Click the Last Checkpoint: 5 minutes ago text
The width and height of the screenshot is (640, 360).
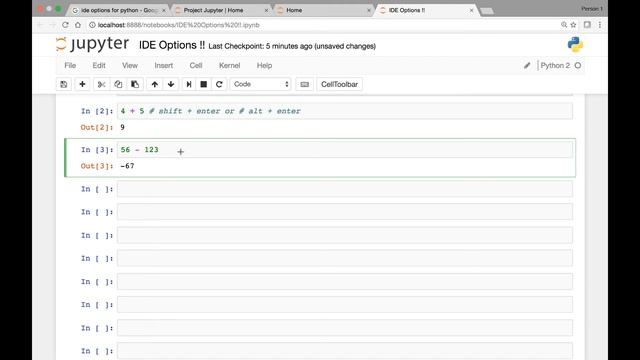[x=260, y=46]
